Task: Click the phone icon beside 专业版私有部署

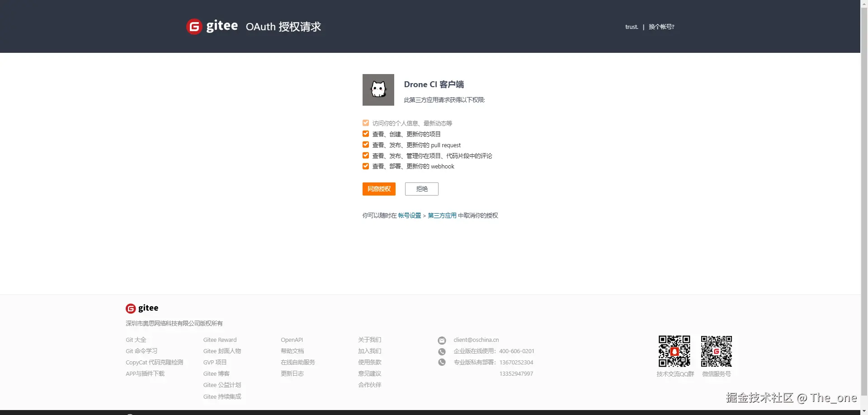Action: (x=442, y=362)
